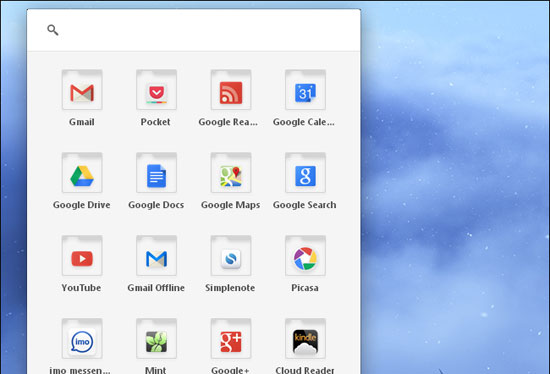Open the Kindle Cloud Reader icon
The height and width of the screenshot is (374, 550).
(x=305, y=339)
